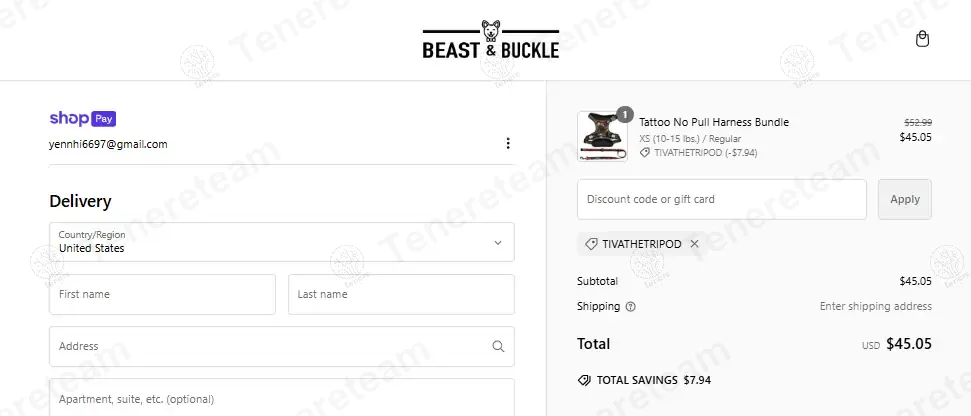Image resolution: width=971 pixels, height=416 pixels.
Task: Click the First name field
Action: coord(162,295)
